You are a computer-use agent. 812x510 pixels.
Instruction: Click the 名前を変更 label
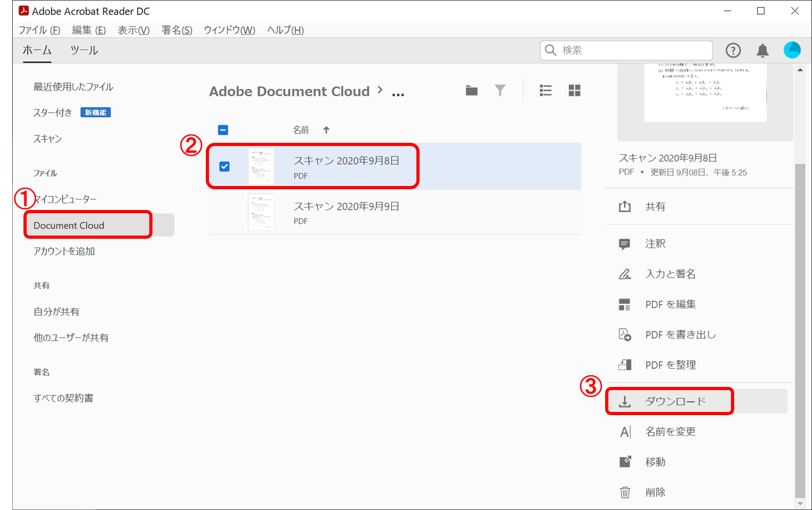(670, 432)
